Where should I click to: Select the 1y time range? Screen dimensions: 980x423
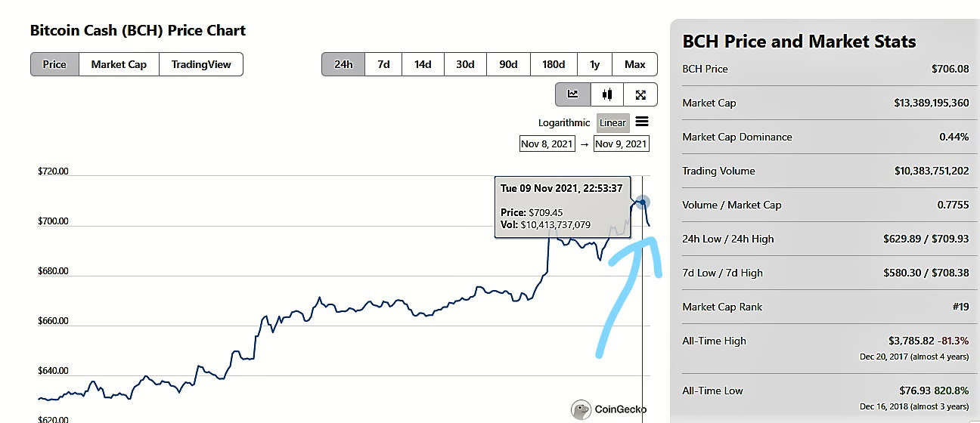[595, 64]
